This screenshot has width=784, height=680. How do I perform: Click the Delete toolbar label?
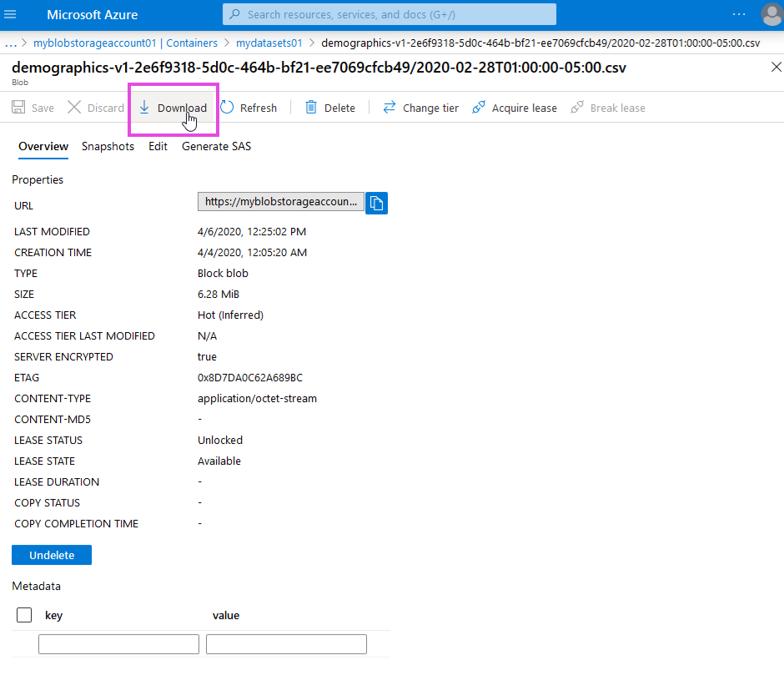(x=339, y=108)
